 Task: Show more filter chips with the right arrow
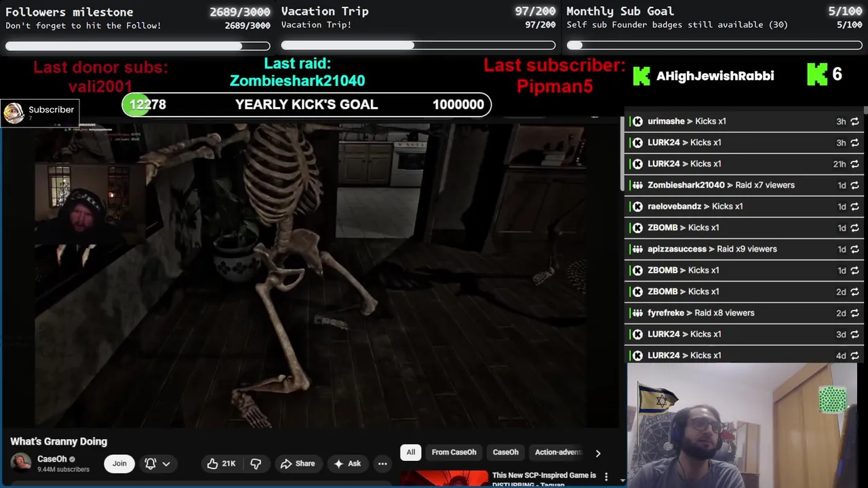tap(597, 453)
